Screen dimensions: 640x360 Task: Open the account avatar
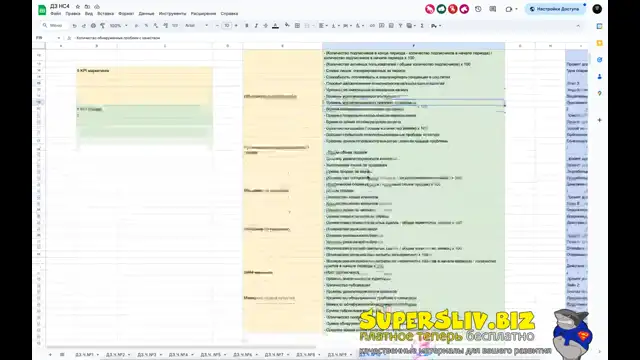coord(597,9)
